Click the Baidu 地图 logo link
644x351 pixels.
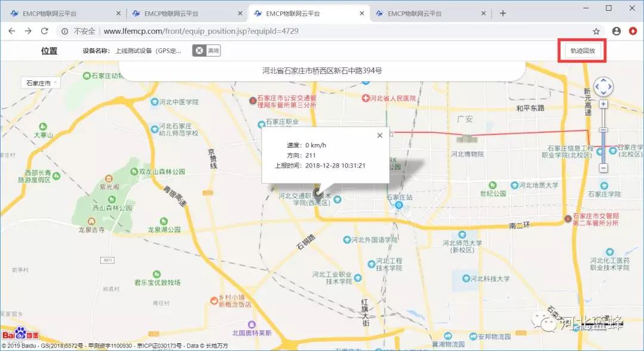20,334
